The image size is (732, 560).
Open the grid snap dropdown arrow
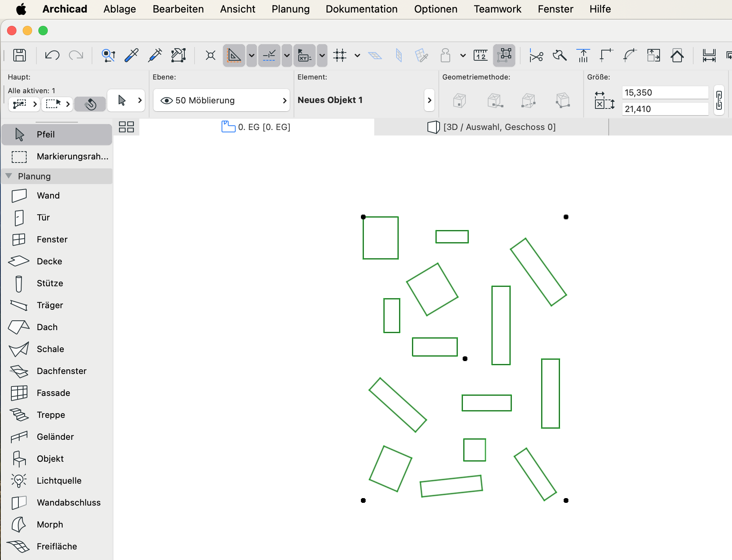[x=357, y=55]
